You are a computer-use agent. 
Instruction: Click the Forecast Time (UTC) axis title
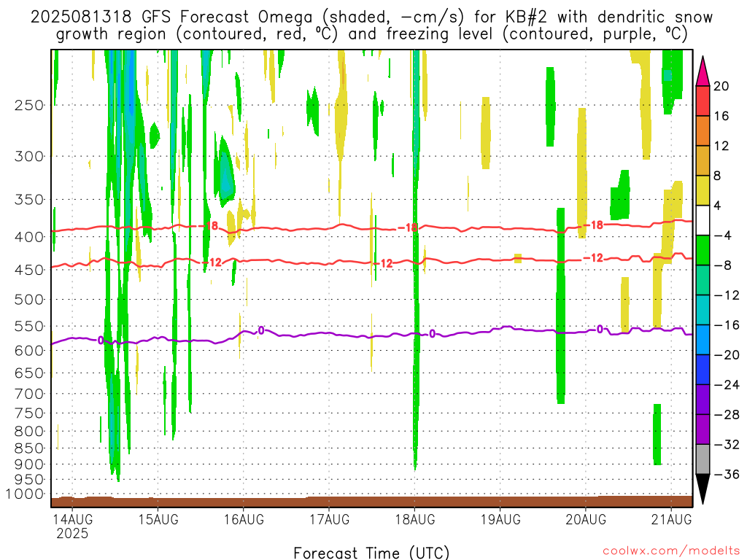371,553
